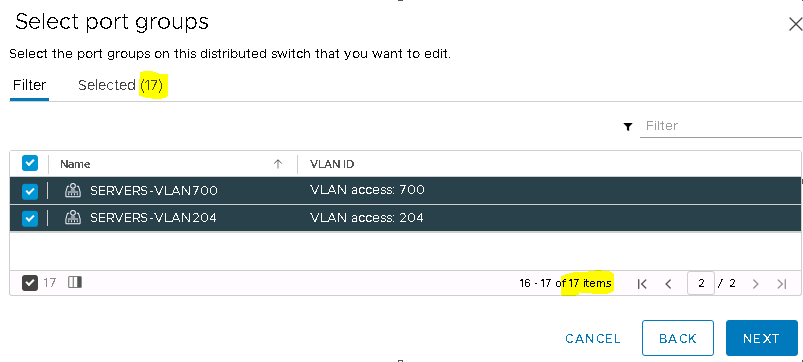This screenshot has width=803, height=362.
Task: Toggle the footer 17 selected checkbox
Action: click(x=30, y=283)
